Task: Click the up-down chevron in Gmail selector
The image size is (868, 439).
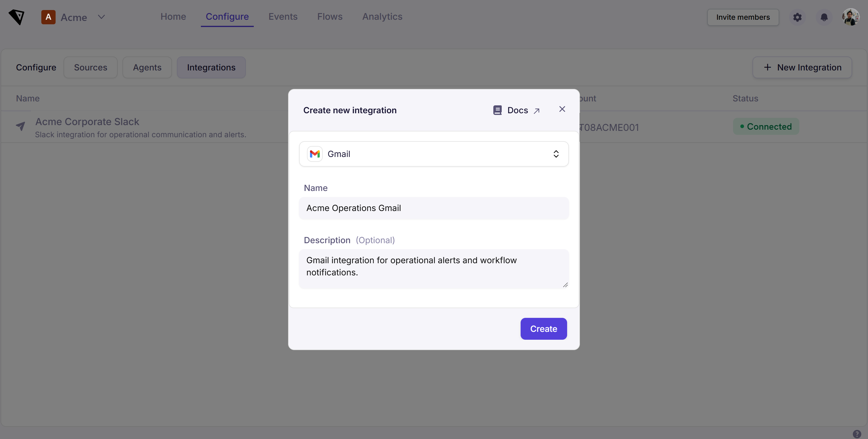Action: pos(556,154)
